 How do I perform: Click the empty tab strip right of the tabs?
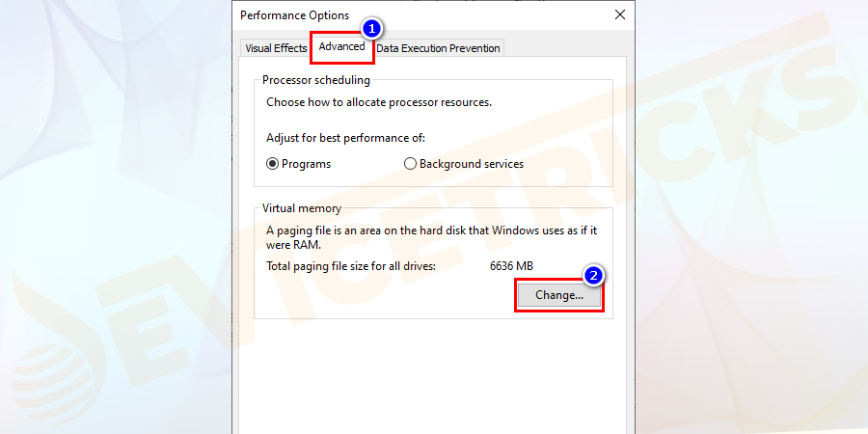564,48
